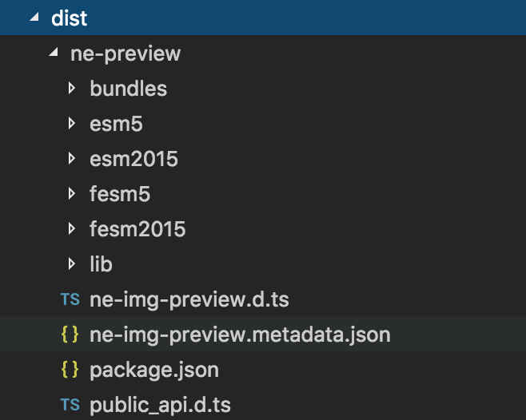Click the TS icon beside ne-img-preview.d.ts
This screenshot has width=526, height=420.
pyautogui.click(x=70, y=299)
